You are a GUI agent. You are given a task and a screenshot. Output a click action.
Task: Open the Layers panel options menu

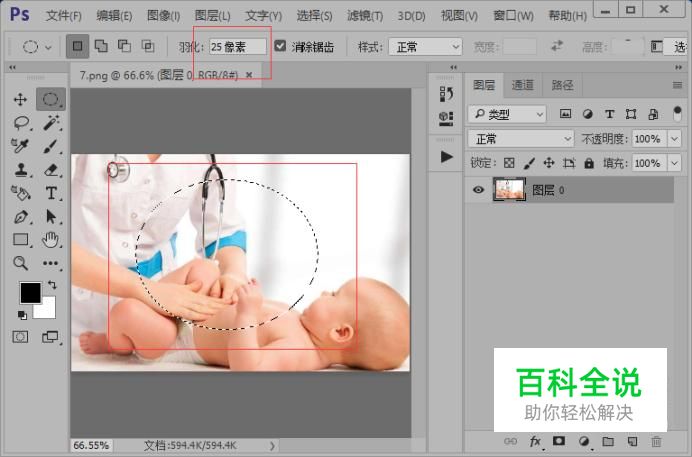pos(677,85)
